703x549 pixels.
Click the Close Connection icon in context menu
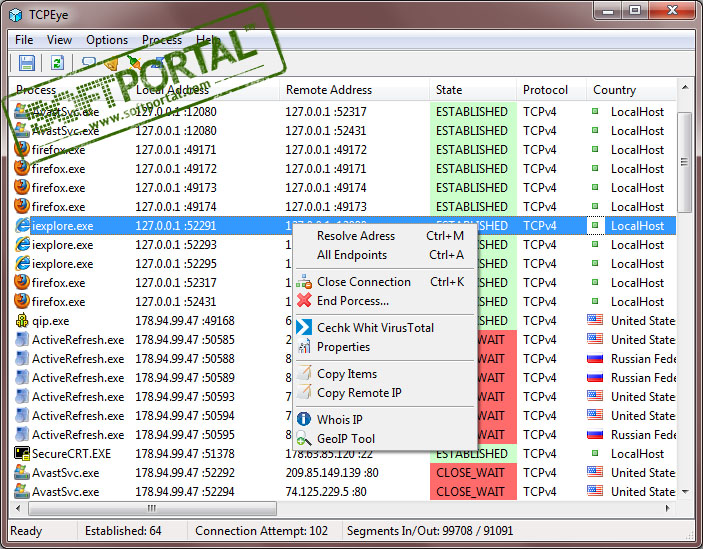click(x=304, y=282)
